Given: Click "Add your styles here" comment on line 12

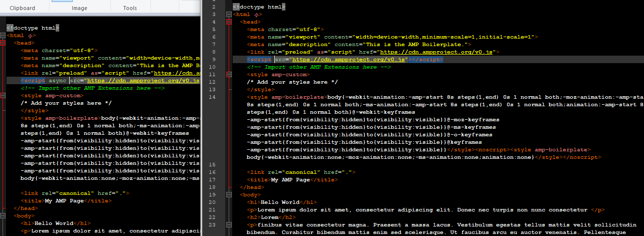Looking at the screenshot, I should [x=292, y=82].
